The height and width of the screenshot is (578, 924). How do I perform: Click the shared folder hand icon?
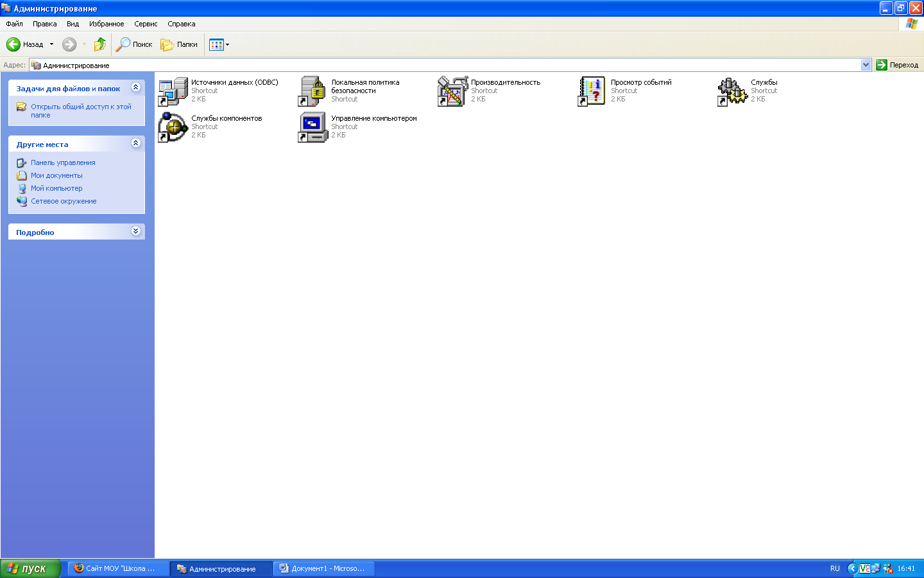(22, 107)
